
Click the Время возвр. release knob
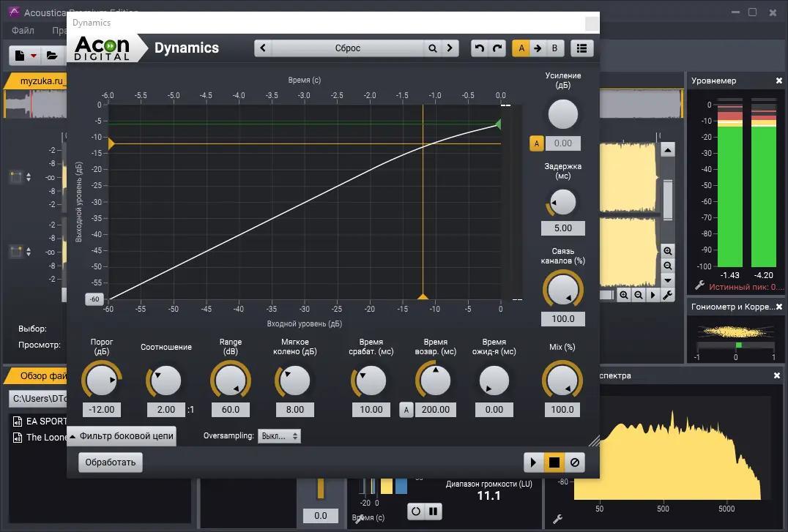[435, 381]
